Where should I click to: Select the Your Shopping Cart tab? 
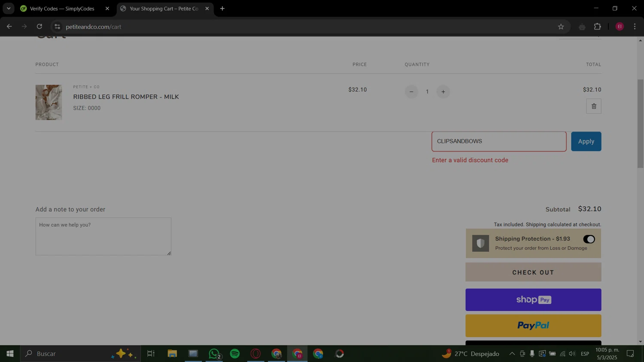click(163, 9)
